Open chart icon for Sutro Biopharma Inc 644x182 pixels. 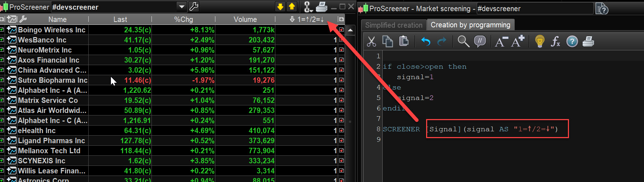point(12,80)
